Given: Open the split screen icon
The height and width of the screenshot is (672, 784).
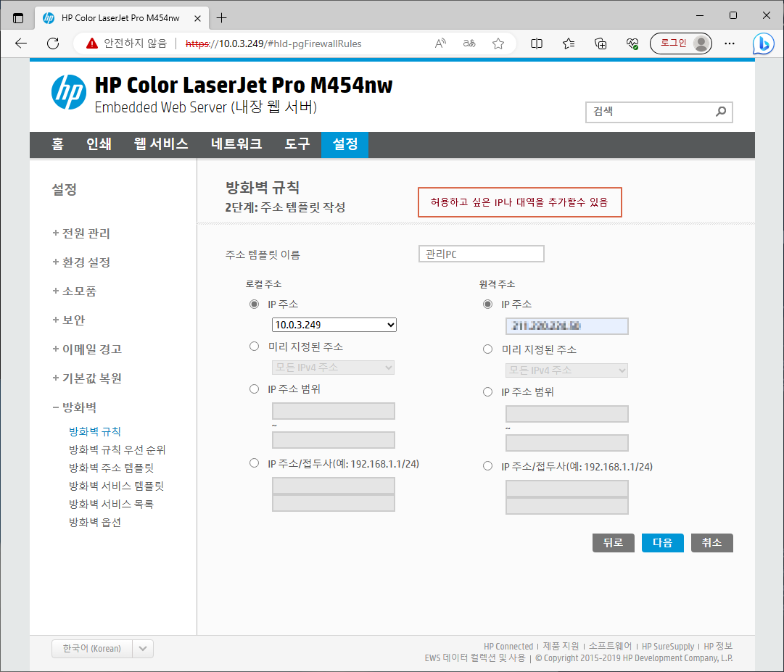Looking at the screenshot, I should [x=537, y=43].
